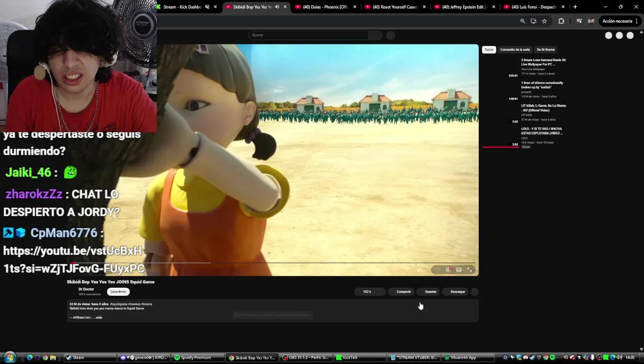This screenshot has width=644, height=364.
Task: Open Spotify Premium from the taskbar
Action: tap(198, 357)
